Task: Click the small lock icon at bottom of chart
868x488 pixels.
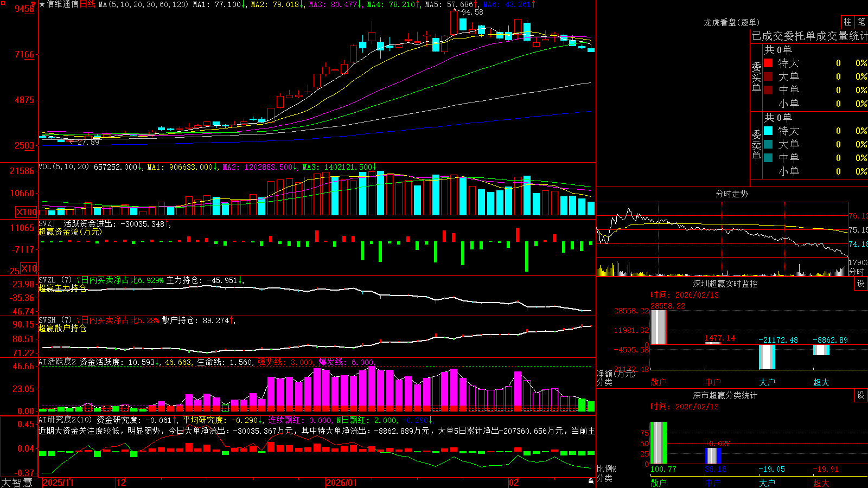Action: pyautogui.click(x=591, y=481)
